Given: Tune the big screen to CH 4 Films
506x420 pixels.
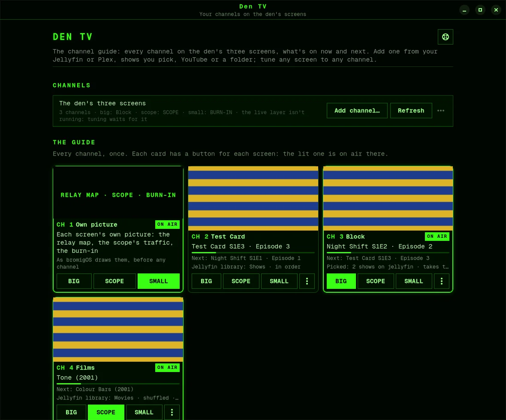Looking at the screenshot, I should [x=71, y=412].
